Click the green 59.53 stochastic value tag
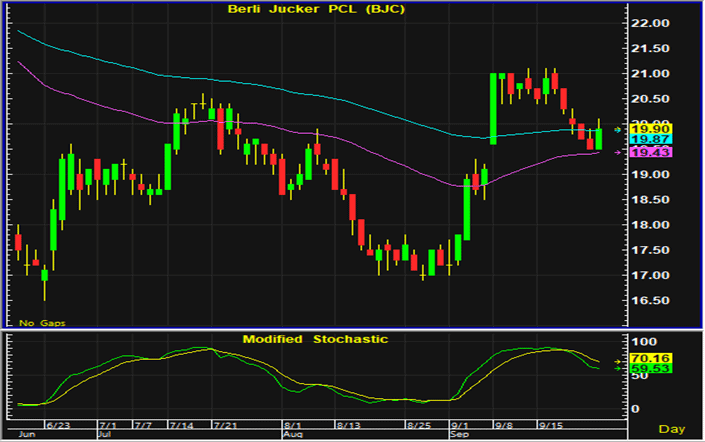 [x=654, y=368]
